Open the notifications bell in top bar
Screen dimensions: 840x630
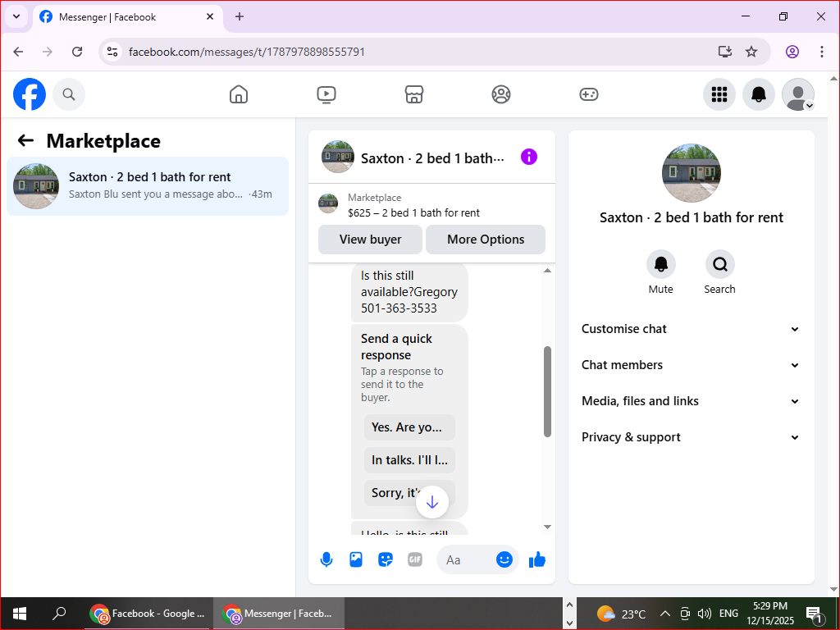coord(759,94)
